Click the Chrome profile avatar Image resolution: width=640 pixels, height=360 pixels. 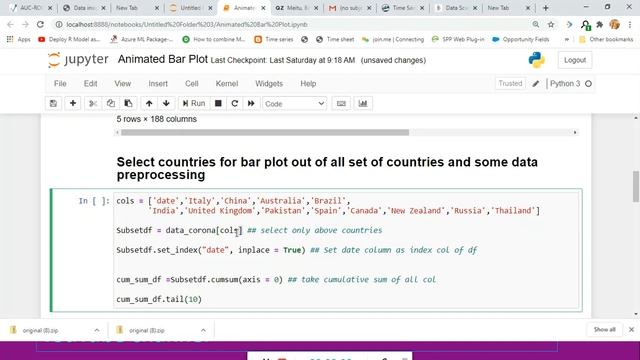pos(615,25)
